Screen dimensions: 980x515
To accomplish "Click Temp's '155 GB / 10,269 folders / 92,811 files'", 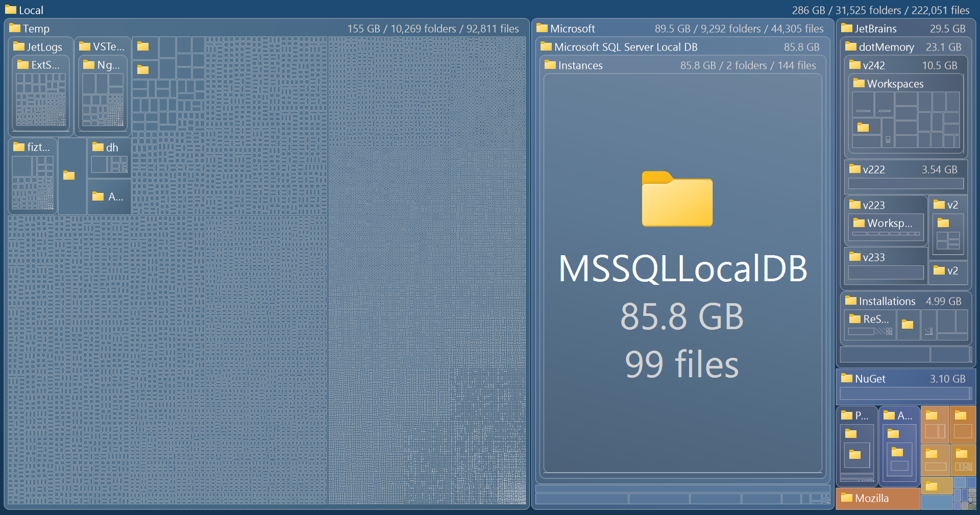I will (433, 29).
